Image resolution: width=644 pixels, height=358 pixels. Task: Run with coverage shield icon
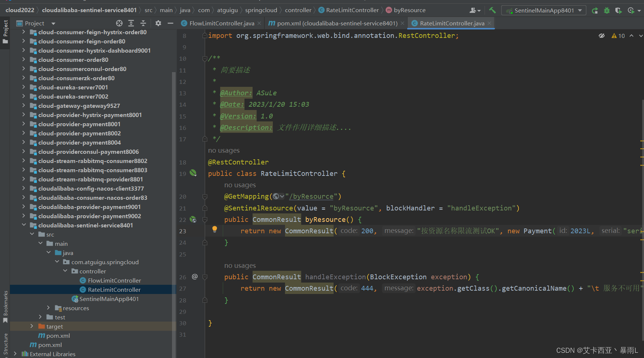pyautogui.click(x=619, y=10)
